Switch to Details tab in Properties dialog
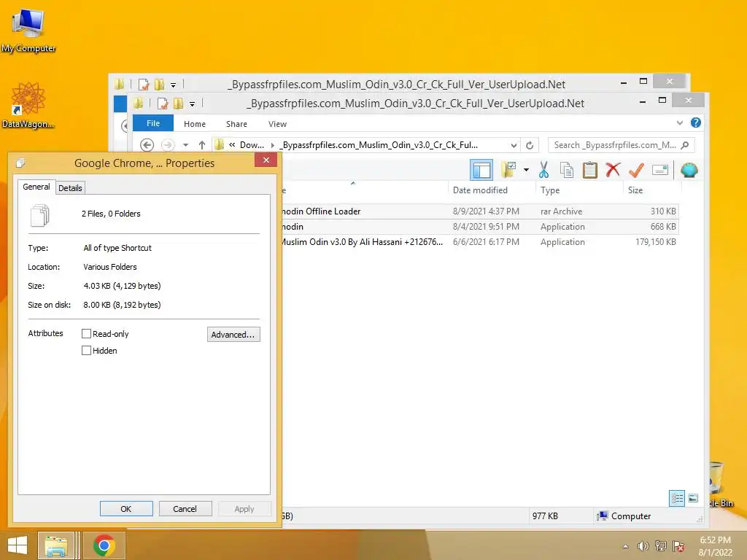Viewport: 747px width, 560px height. click(x=70, y=188)
